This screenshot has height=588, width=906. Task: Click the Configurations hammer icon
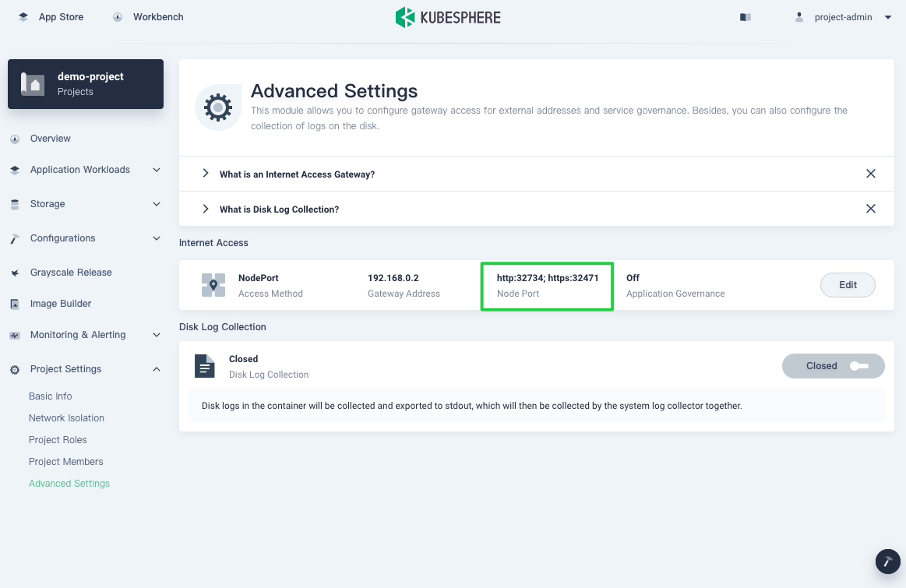(15, 238)
